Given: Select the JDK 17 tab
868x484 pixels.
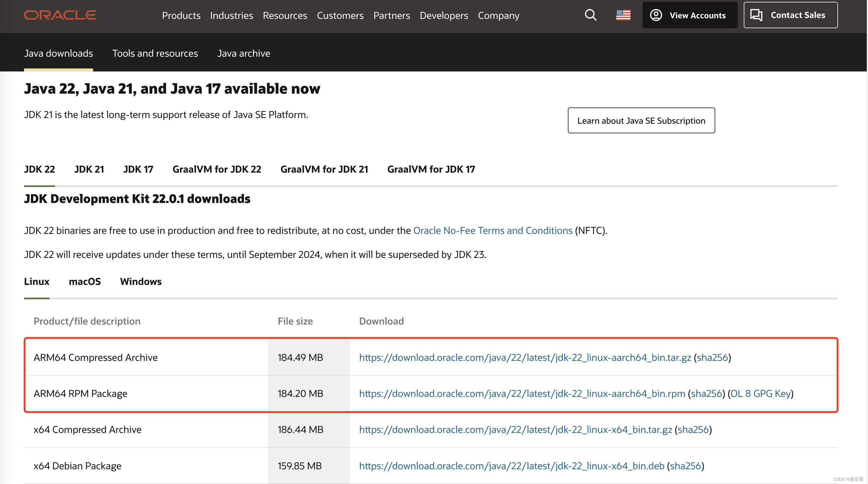Looking at the screenshot, I should pyautogui.click(x=138, y=169).
